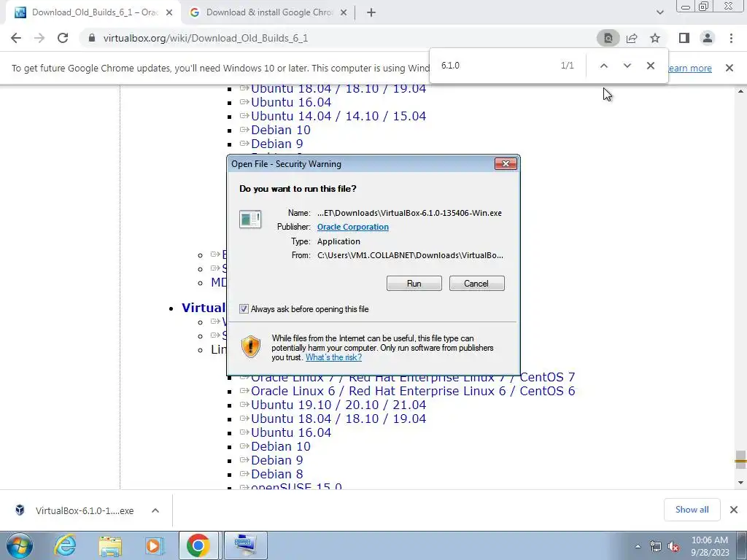This screenshot has width=747, height=560.
Task: Open the What's the risk? link
Action: coord(333,357)
